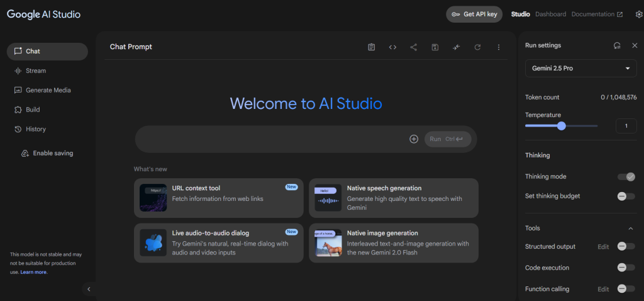This screenshot has width=644, height=301.
Task: Click the Learn more link
Action: click(x=34, y=272)
